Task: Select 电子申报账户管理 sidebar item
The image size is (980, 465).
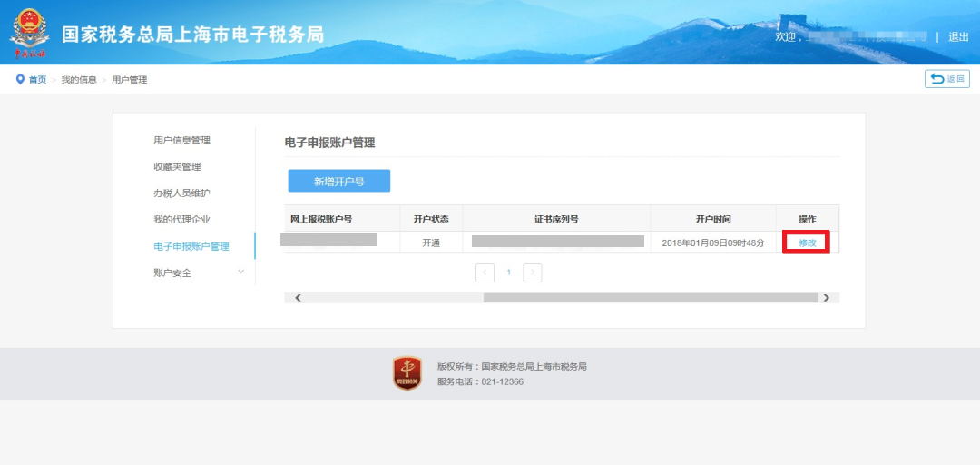Action: 191,246
